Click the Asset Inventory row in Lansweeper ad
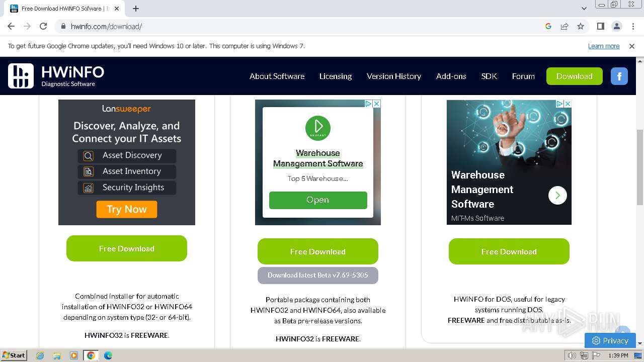Image resolution: width=644 pixels, height=362 pixels. pyautogui.click(x=127, y=171)
